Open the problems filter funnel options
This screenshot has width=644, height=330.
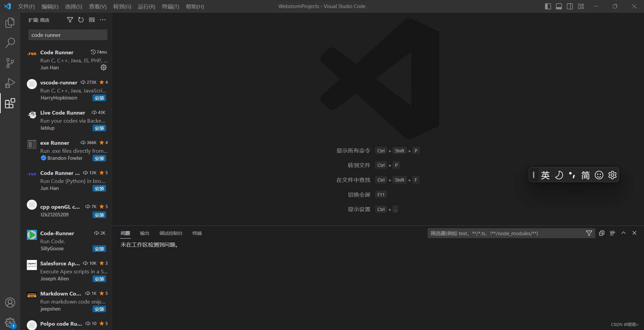(x=589, y=233)
